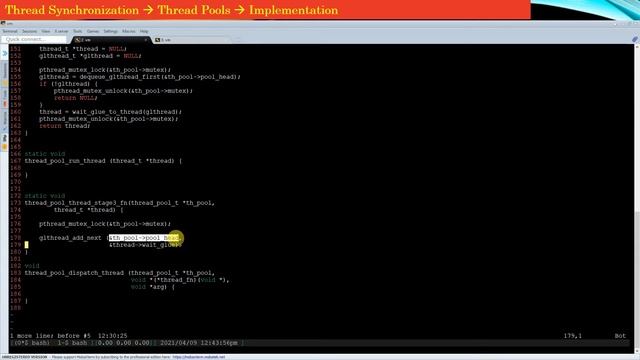Image resolution: width=640 pixels, height=360 pixels.
Task: Open the Sessions menu
Action: (29, 31)
